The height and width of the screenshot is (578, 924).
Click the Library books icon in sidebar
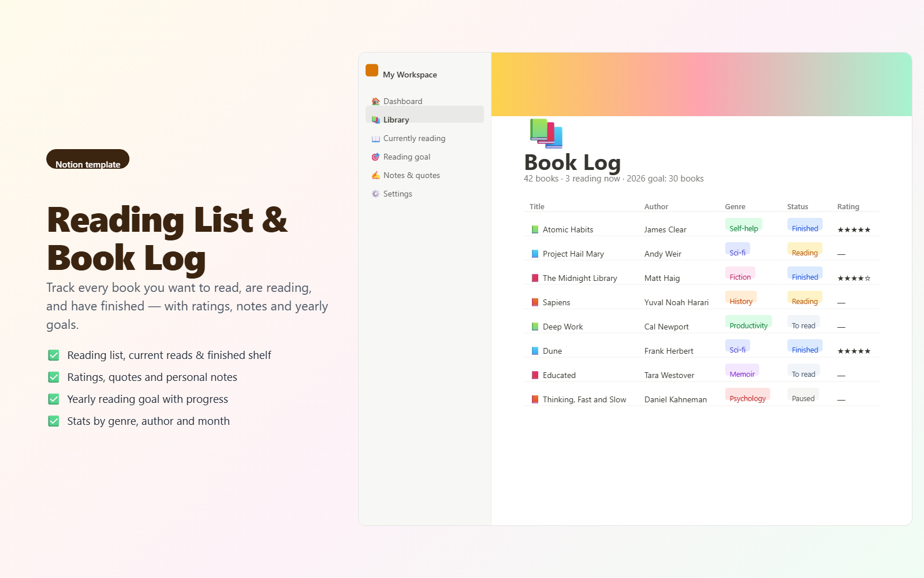click(x=375, y=120)
